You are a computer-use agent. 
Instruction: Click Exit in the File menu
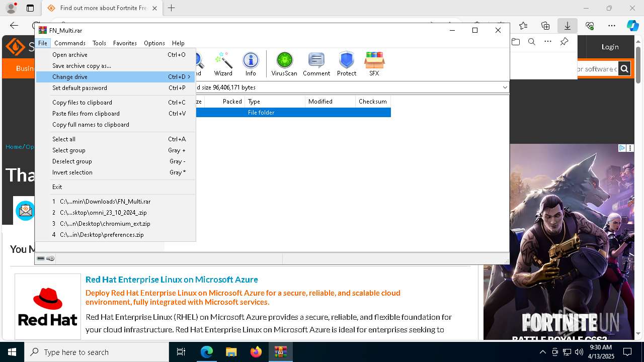(x=115, y=187)
